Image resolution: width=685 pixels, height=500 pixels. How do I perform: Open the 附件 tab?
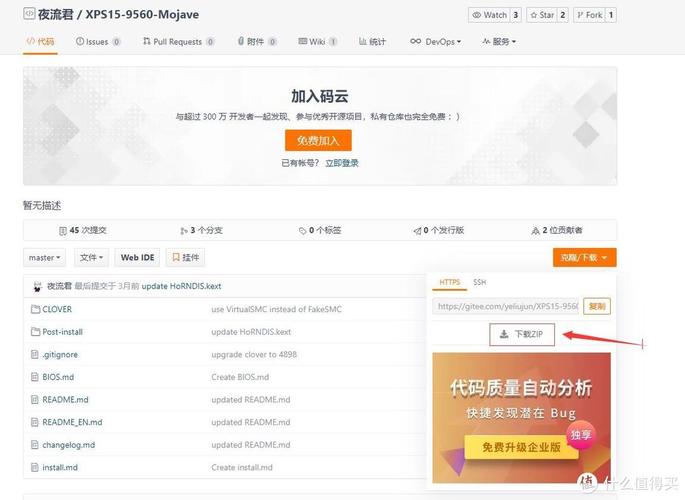point(257,41)
